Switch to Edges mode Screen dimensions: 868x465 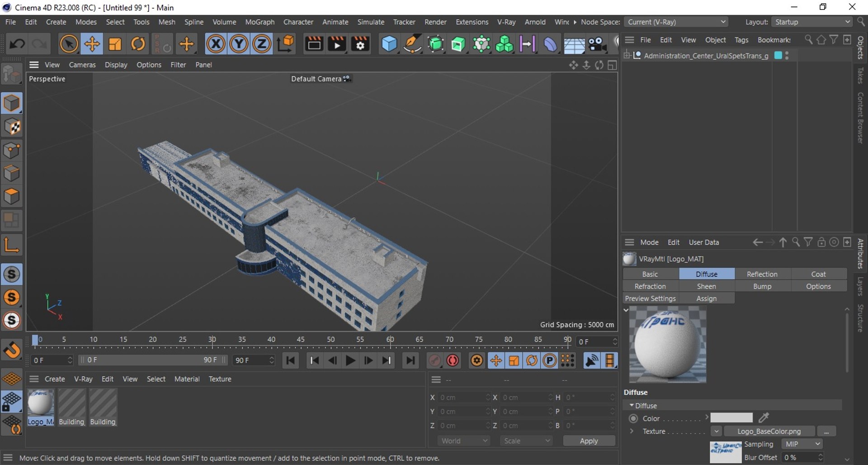[12, 174]
